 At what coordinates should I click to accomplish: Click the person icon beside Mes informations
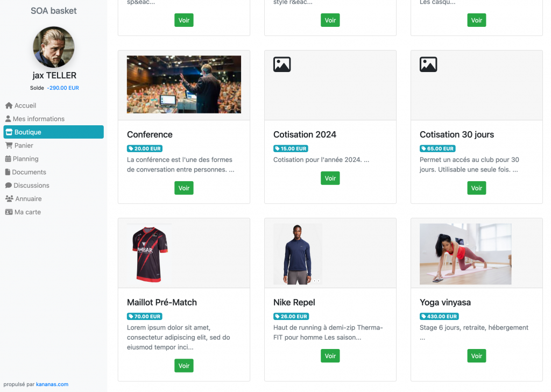coord(8,119)
